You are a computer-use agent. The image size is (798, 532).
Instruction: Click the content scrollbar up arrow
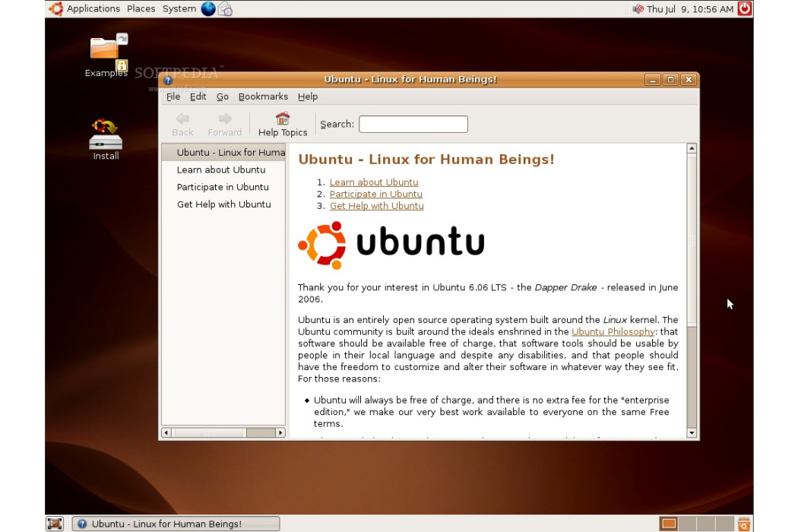point(691,148)
